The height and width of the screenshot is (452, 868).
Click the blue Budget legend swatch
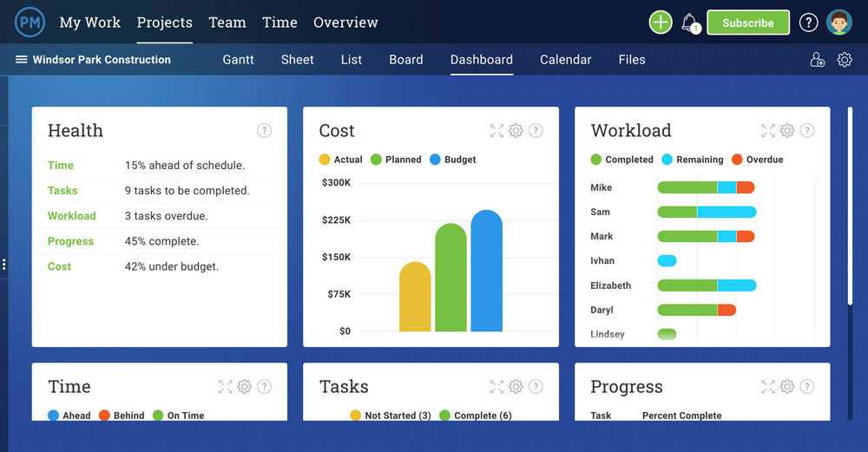[x=435, y=160]
